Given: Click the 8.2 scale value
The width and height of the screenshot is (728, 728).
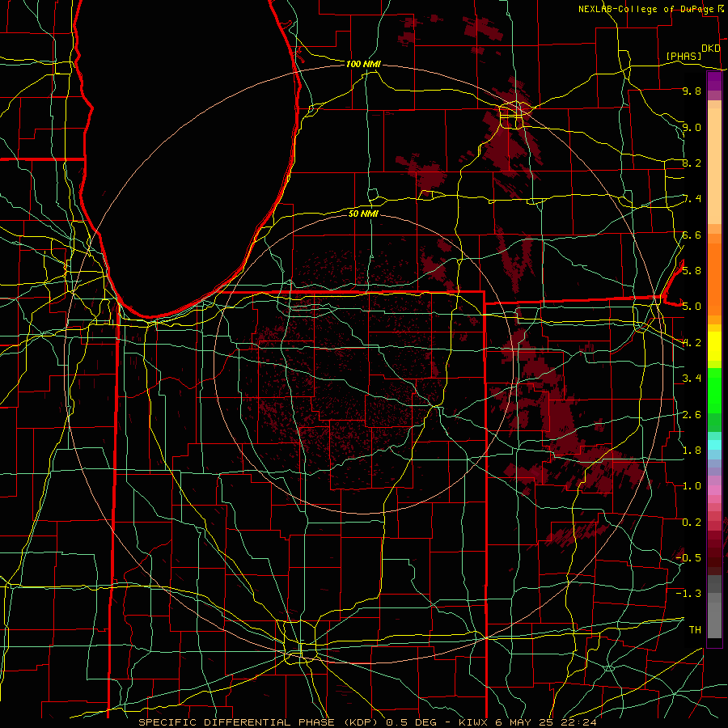Looking at the screenshot, I should pos(692,163).
